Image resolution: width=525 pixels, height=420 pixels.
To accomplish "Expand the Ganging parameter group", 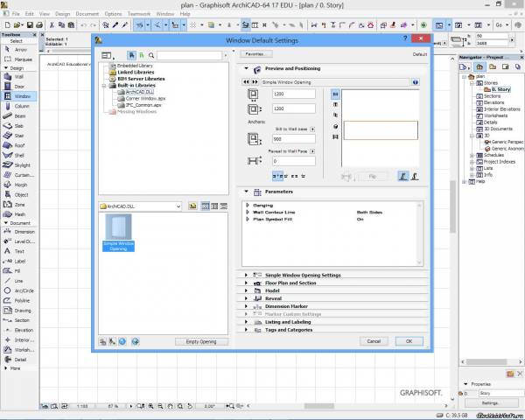I will point(248,206).
